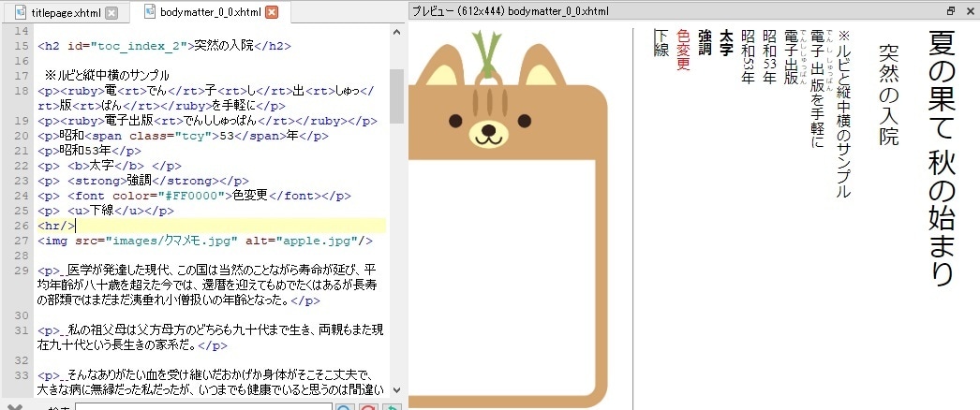This screenshot has width=980, height=410.
Task: Click the bear memo image in preview
Action: [x=508, y=220]
